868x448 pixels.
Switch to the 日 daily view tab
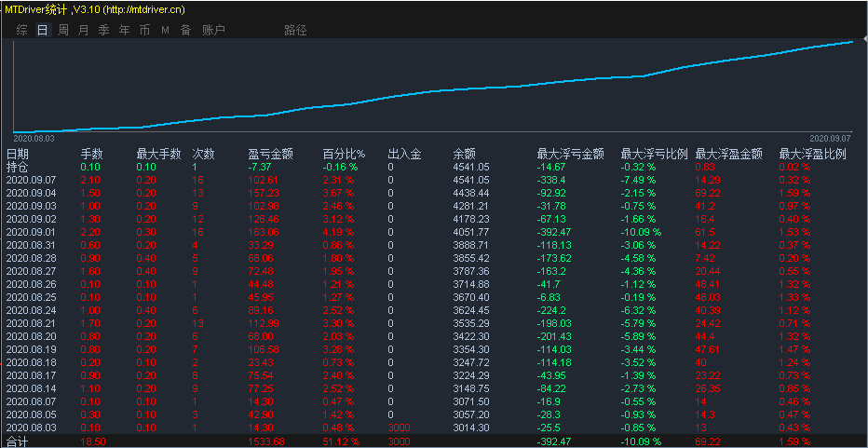(x=42, y=30)
